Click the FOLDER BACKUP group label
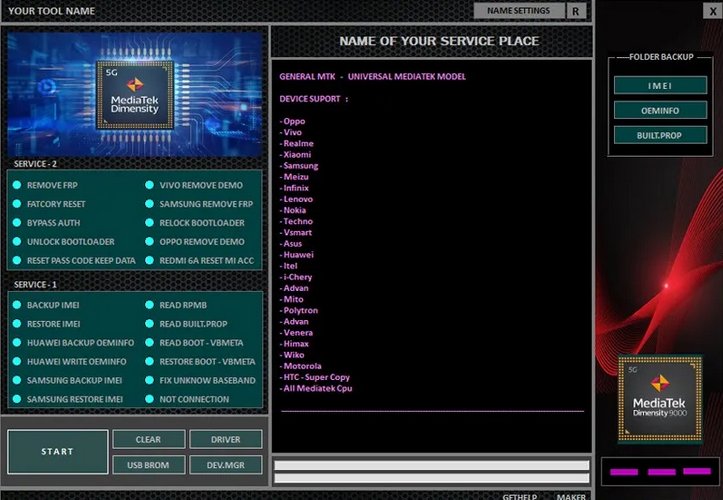This screenshot has height=500, width=723. 661,57
